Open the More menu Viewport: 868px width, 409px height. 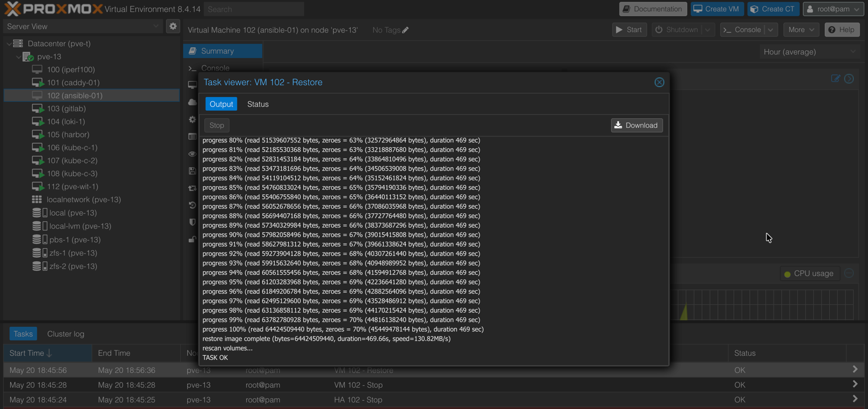[801, 30]
